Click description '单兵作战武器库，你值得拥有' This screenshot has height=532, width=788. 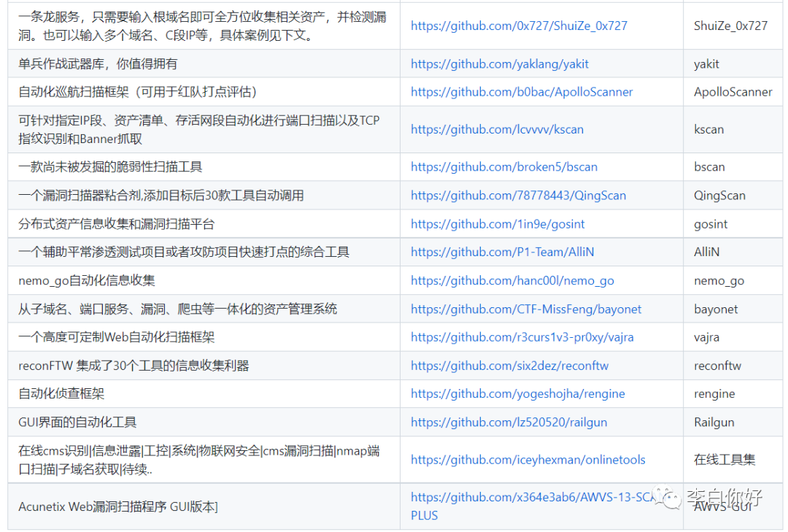tap(98, 64)
